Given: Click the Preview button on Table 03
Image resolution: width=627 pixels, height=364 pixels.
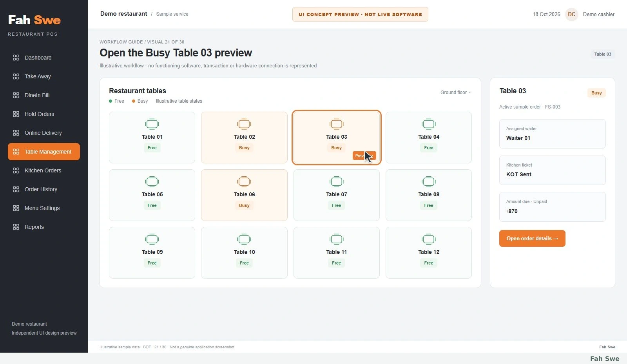Looking at the screenshot, I should click(364, 156).
